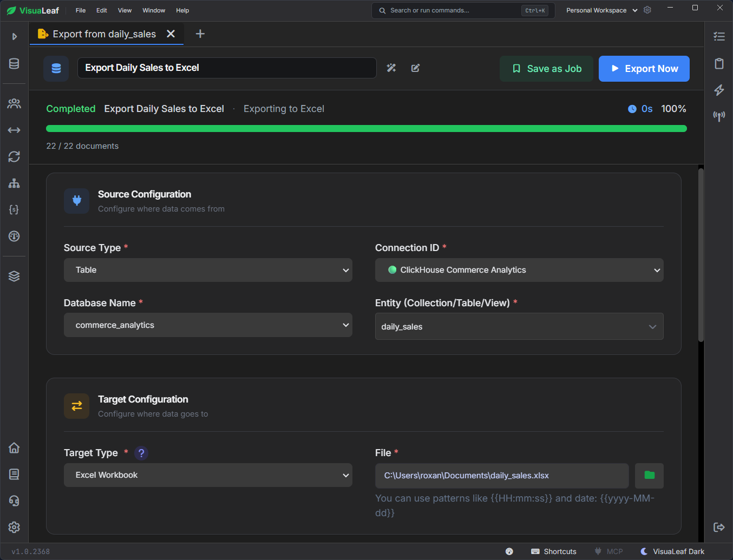Open the document log sidebar icon
The image size is (733, 560).
[14, 474]
